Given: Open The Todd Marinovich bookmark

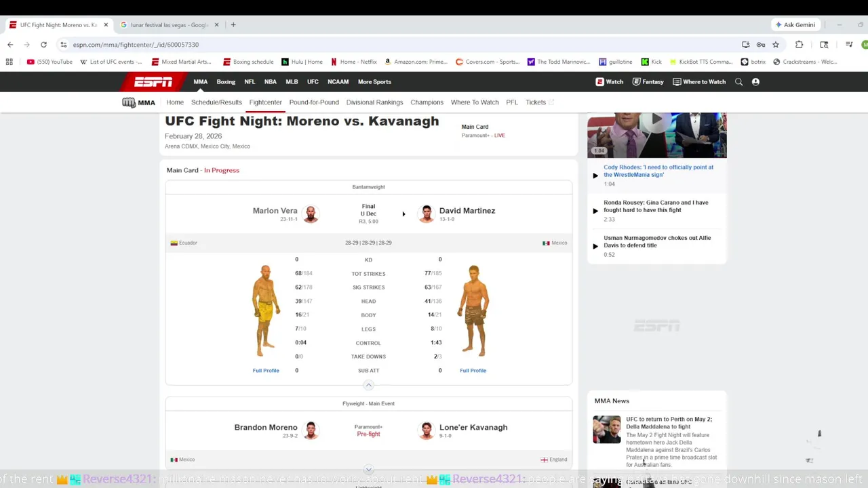Looking at the screenshot, I should (559, 62).
